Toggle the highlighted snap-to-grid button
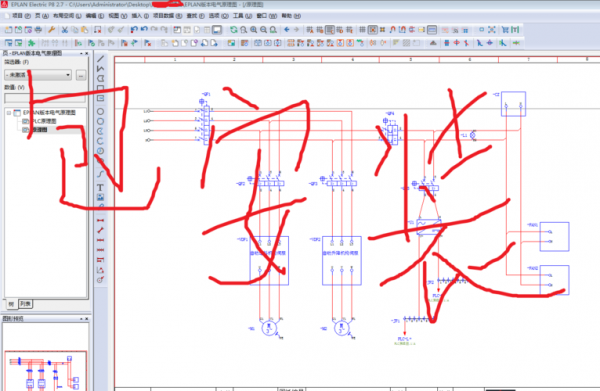Viewport: 600px width, 391px height. pos(372,29)
